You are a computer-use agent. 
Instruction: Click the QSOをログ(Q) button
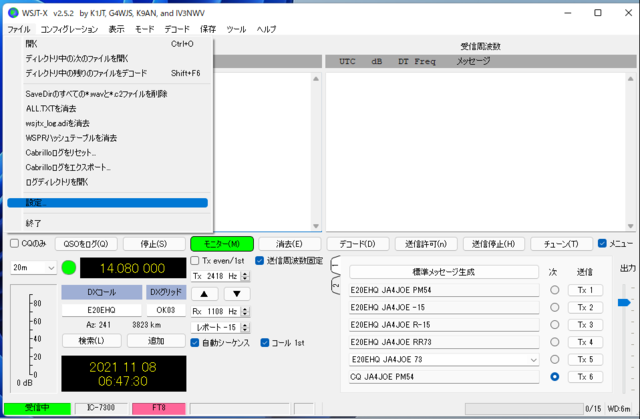(x=86, y=244)
